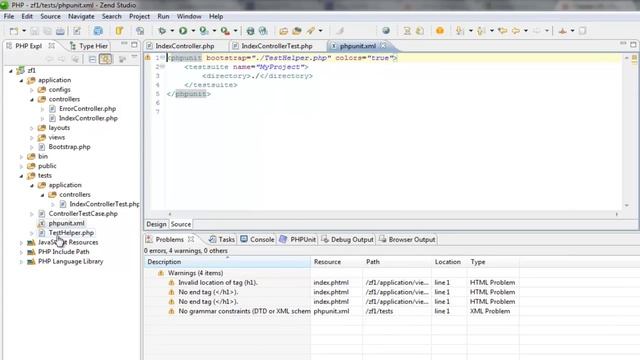Select the Source tab below editor
The height and width of the screenshot is (360, 640).
tap(181, 224)
